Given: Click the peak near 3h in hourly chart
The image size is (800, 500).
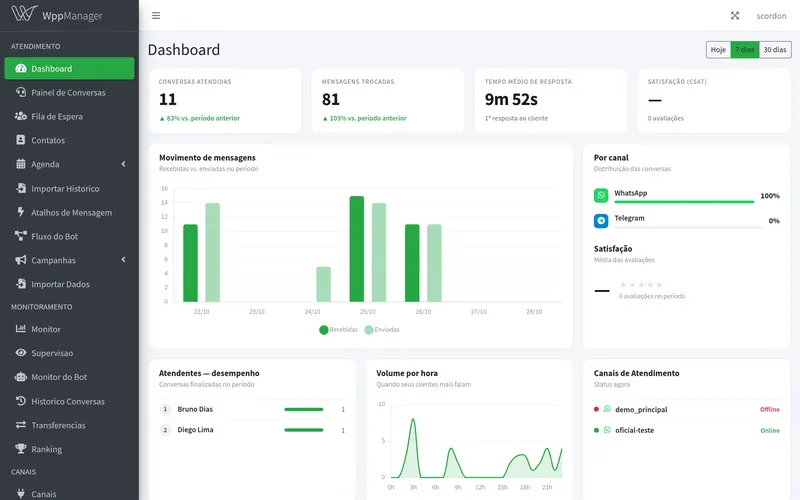Looking at the screenshot, I should (413, 420).
